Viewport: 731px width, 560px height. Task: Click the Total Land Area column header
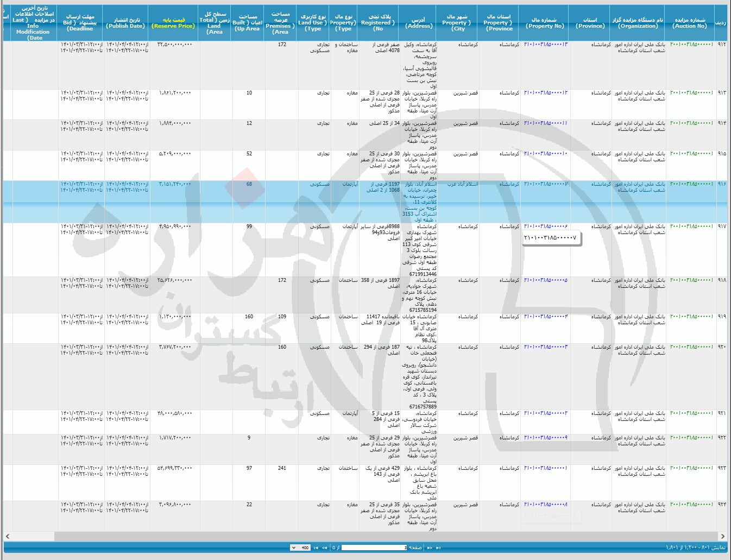(x=215, y=23)
